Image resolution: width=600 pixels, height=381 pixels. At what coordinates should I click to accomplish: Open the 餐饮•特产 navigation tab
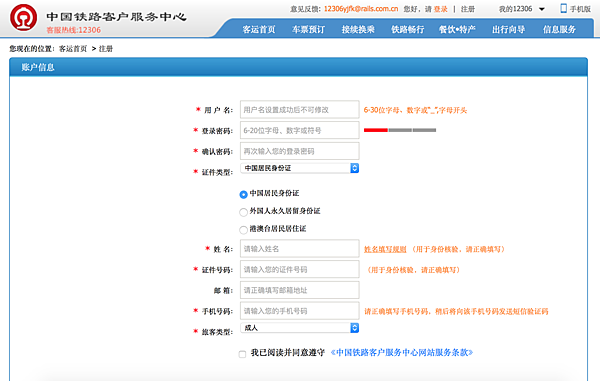[457, 29]
